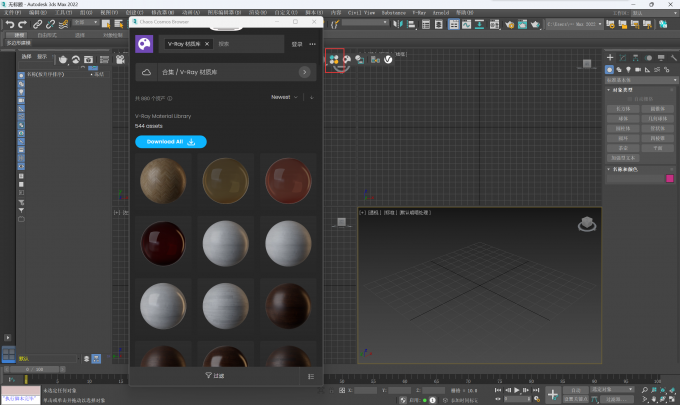Open Render Setup teapot icon

click(510, 24)
